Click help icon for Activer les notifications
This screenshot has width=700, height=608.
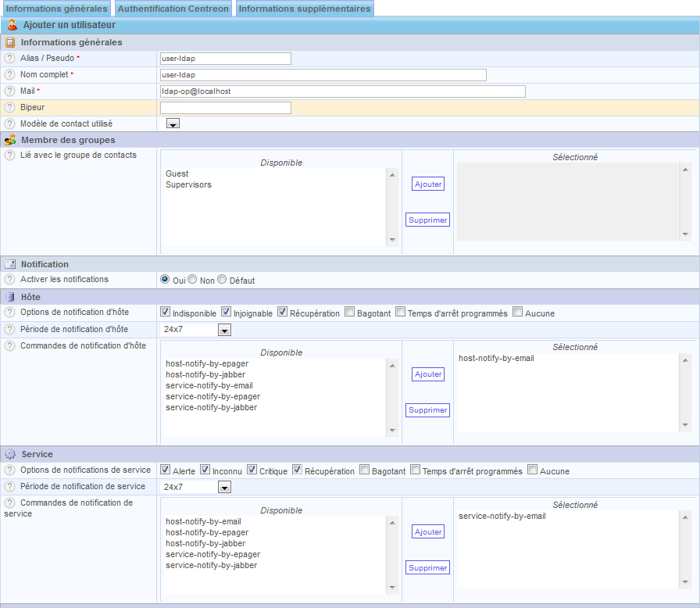tap(10, 280)
